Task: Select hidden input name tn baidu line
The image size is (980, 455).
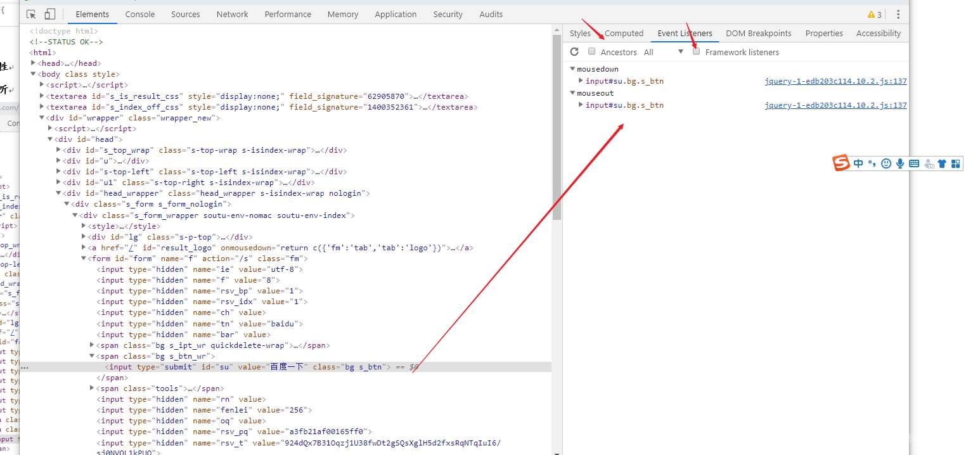Action: point(200,323)
